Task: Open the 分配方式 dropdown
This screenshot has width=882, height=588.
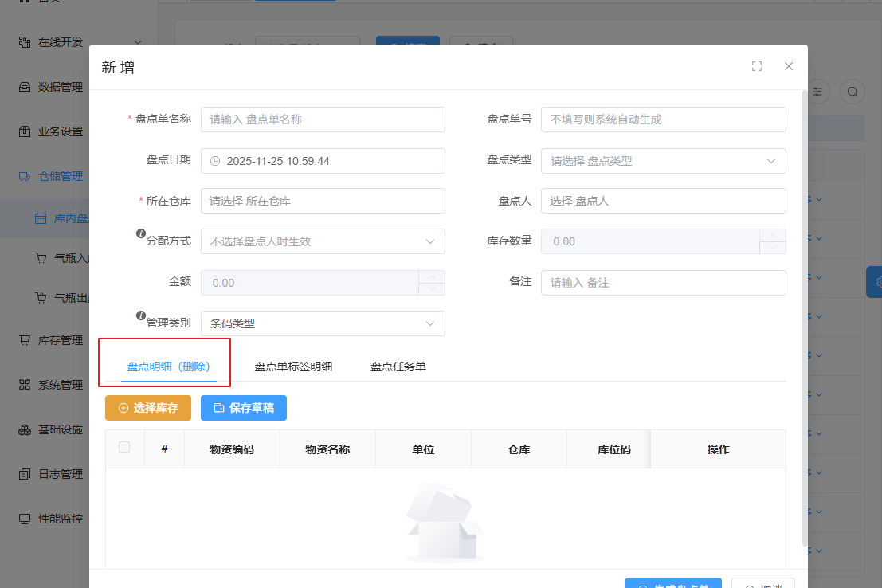Action: pos(323,241)
